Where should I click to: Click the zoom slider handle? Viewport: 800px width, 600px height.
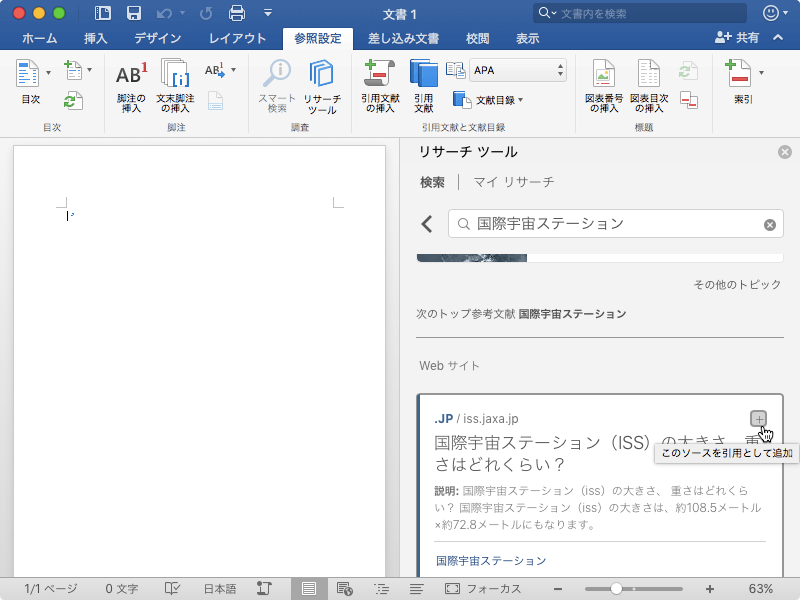click(x=616, y=589)
